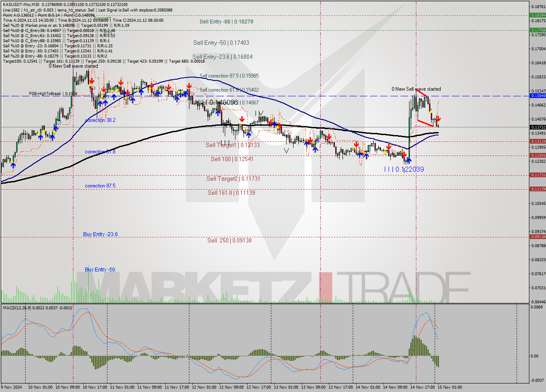Click the red 0.11731 price tag
546x392 pixels.
pos(537,175)
